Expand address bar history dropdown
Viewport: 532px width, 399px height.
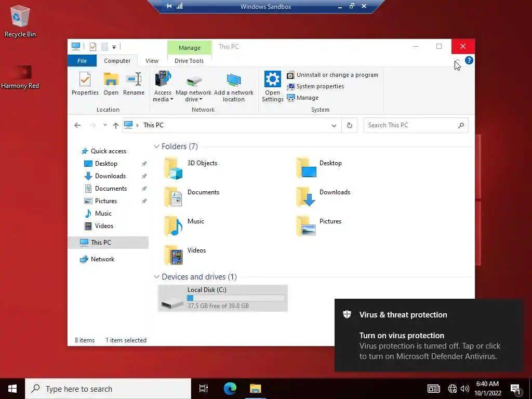coord(334,126)
